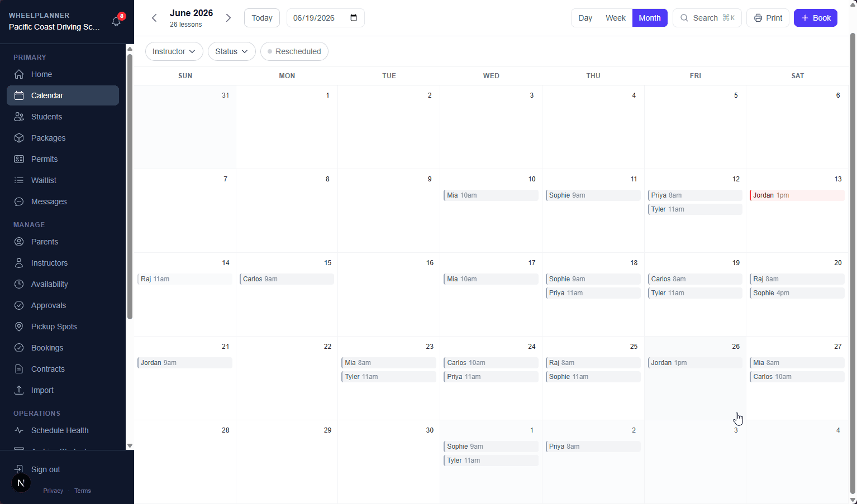Click the round N avatar badge

[21, 483]
